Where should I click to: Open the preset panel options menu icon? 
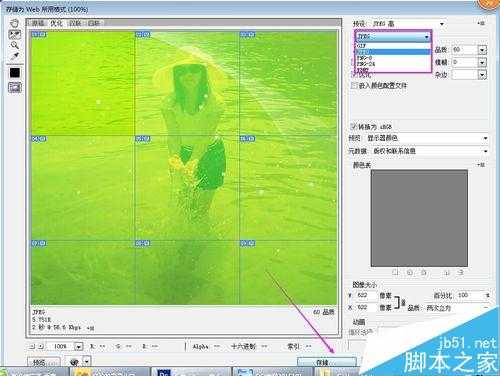click(x=481, y=23)
